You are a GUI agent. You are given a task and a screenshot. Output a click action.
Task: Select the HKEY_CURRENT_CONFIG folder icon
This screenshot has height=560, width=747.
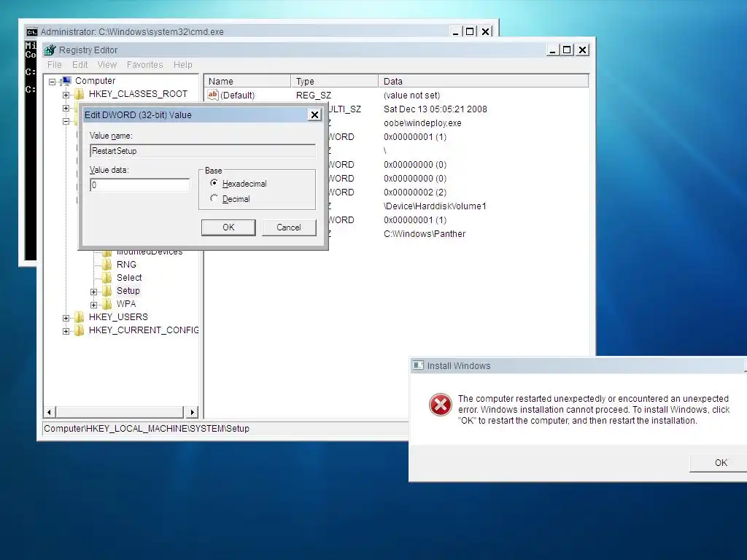coord(80,330)
